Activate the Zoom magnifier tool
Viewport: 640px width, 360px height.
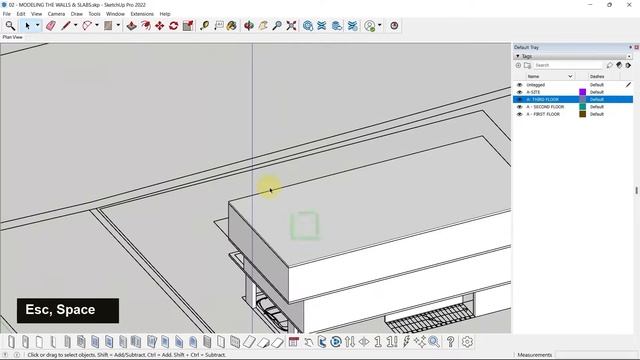[277, 26]
